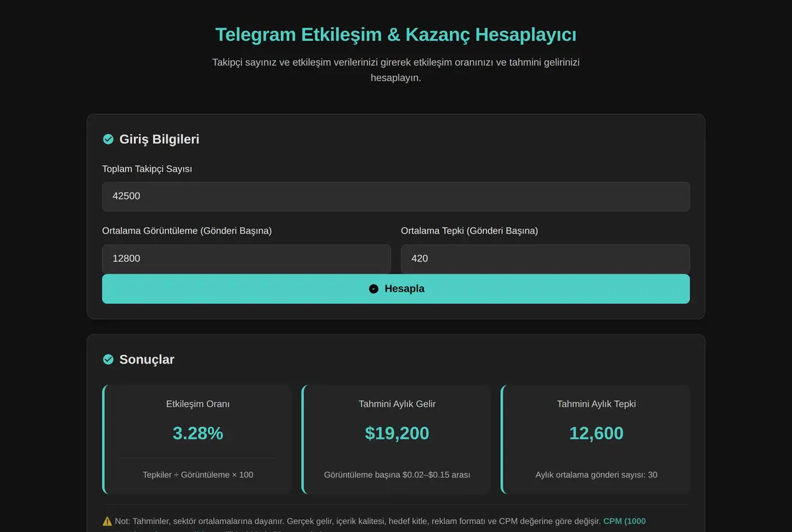Click the Ortalama Görüntüleme (Gönderi Başına) label
This screenshot has width=792, height=532.
pos(187,231)
